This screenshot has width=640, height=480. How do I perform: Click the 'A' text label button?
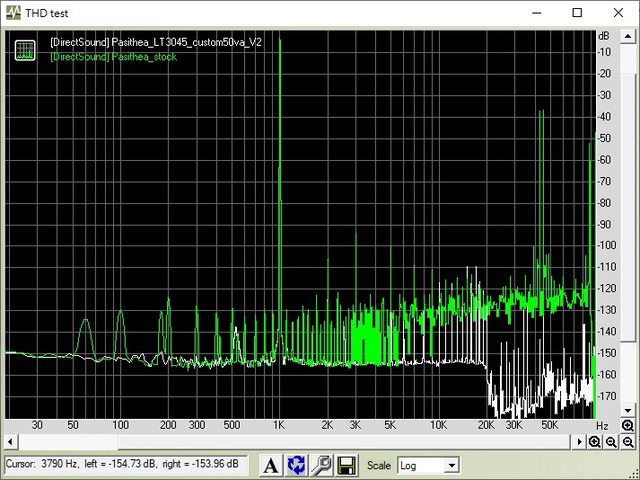[271, 465]
